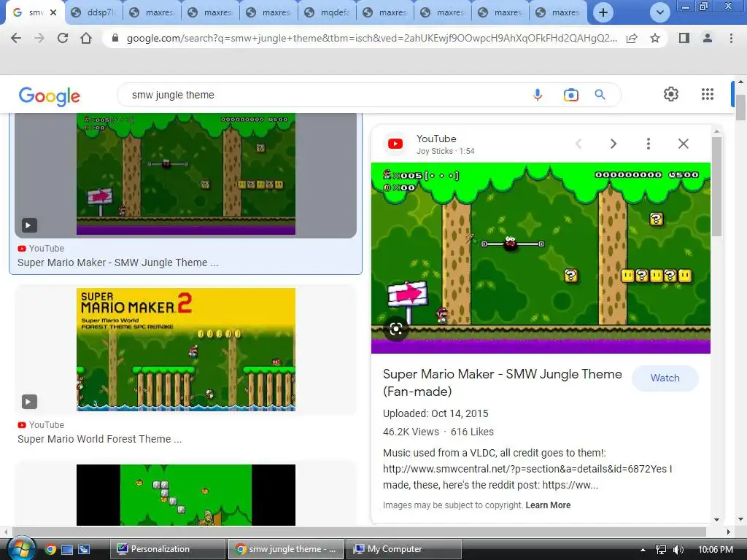Search by voice microphone icon
This screenshot has width=747, height=560.
tap(538, 95)
